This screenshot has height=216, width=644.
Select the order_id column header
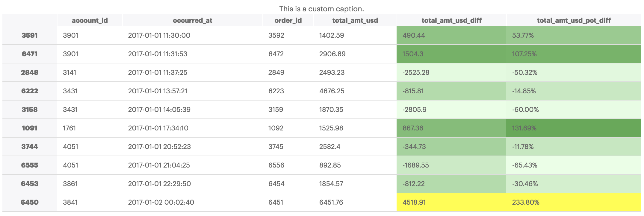[x=288, y=20]
